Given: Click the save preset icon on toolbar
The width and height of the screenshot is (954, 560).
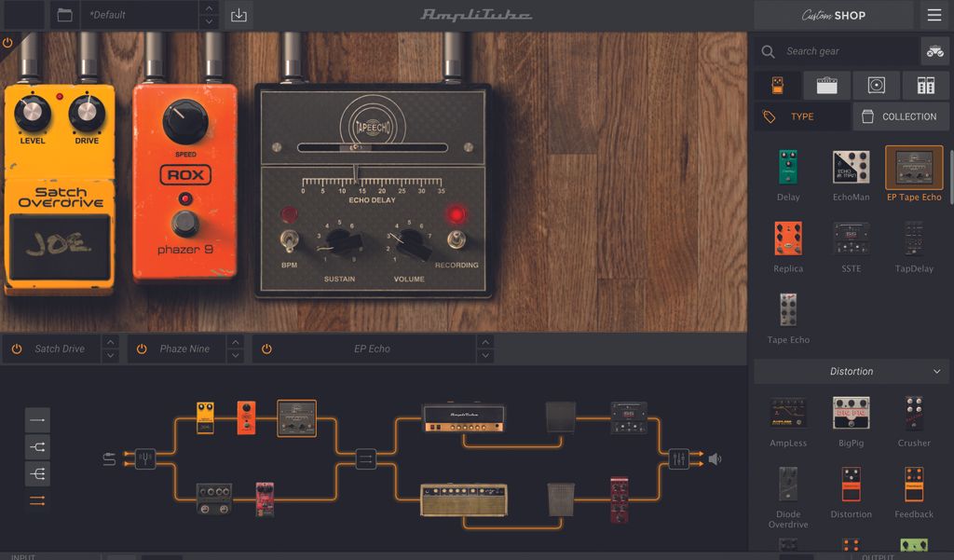Looking at the screenshot, I should click(238, 15).
